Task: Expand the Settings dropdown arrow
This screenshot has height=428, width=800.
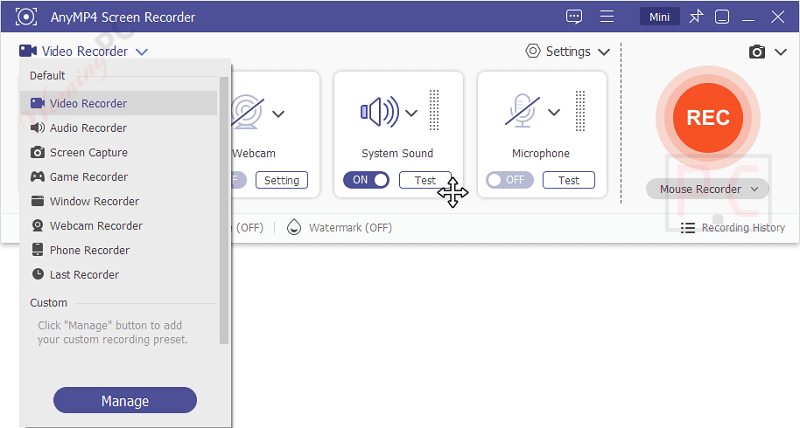Action: [604, 52]
